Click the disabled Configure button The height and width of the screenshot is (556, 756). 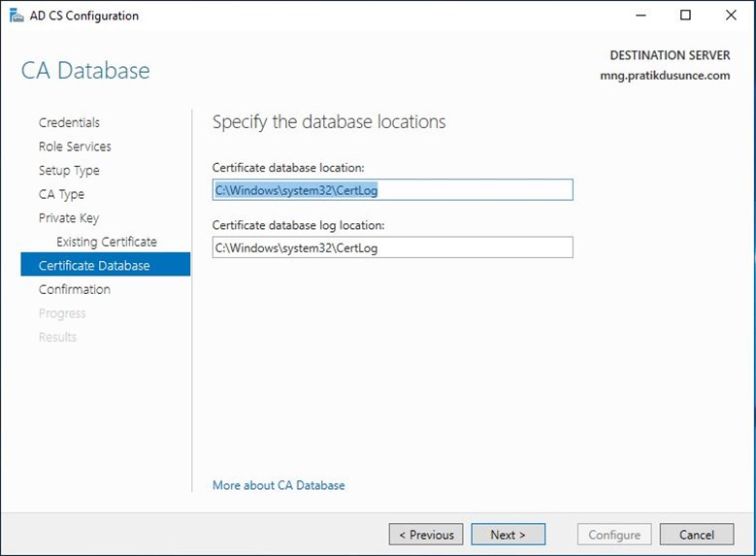[x=614, y=535]
